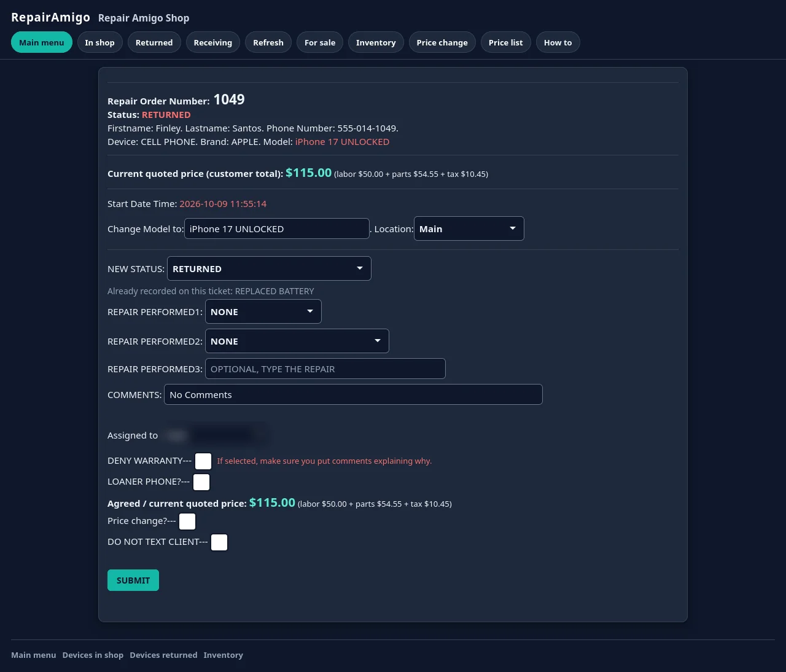Open the NEW STATUS dropdown
This screenshot has width=786, height=672.
(x=269, y=268)
